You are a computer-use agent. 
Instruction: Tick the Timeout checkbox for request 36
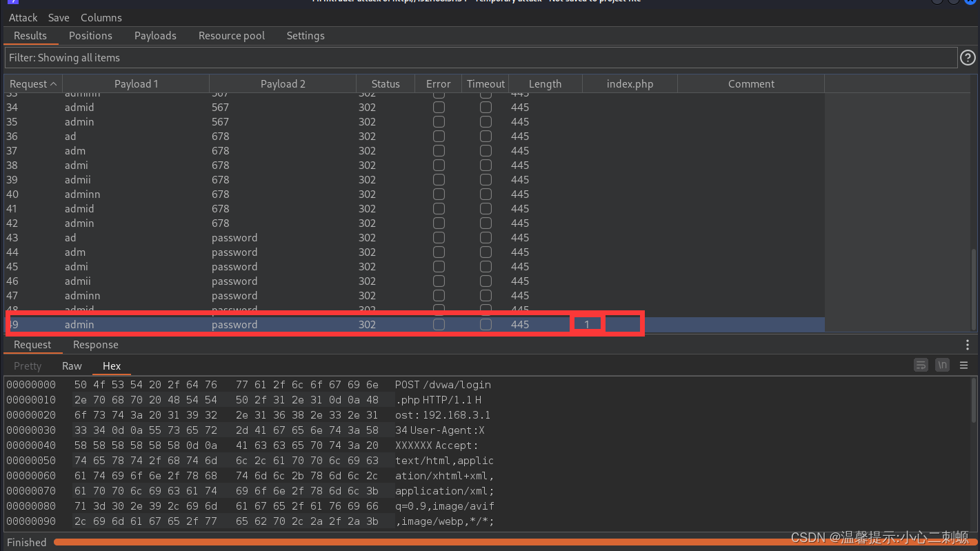click(x=486, y=137)
